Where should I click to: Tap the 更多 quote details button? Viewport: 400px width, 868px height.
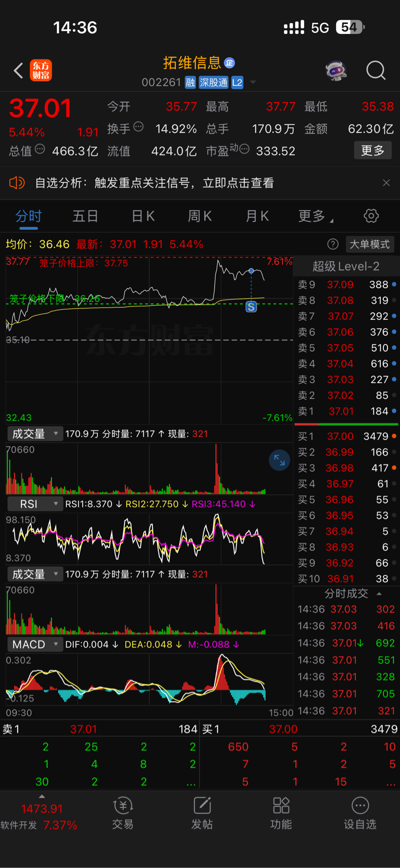(372, 151)
